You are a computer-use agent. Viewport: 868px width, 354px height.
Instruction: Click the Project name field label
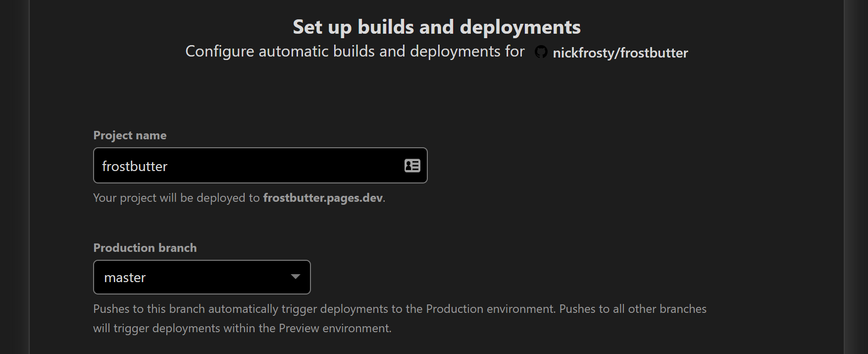tap(129, 134)
